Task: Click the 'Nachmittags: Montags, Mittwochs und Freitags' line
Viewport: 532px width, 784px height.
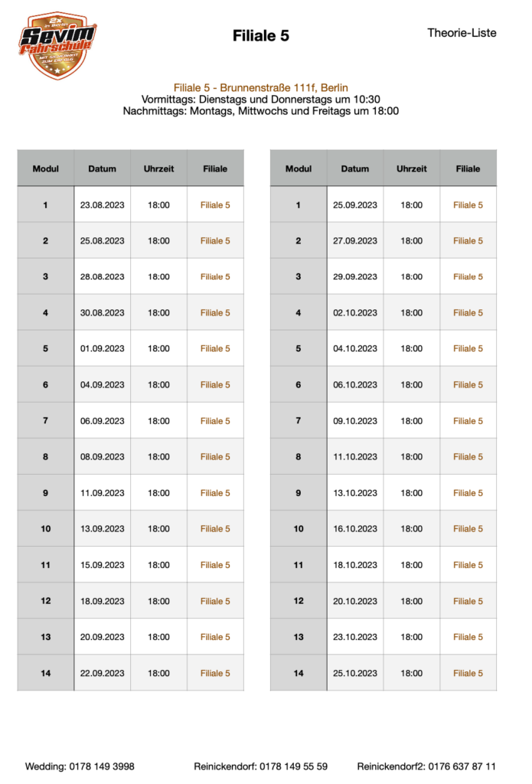Action: [x=260, y=111]
